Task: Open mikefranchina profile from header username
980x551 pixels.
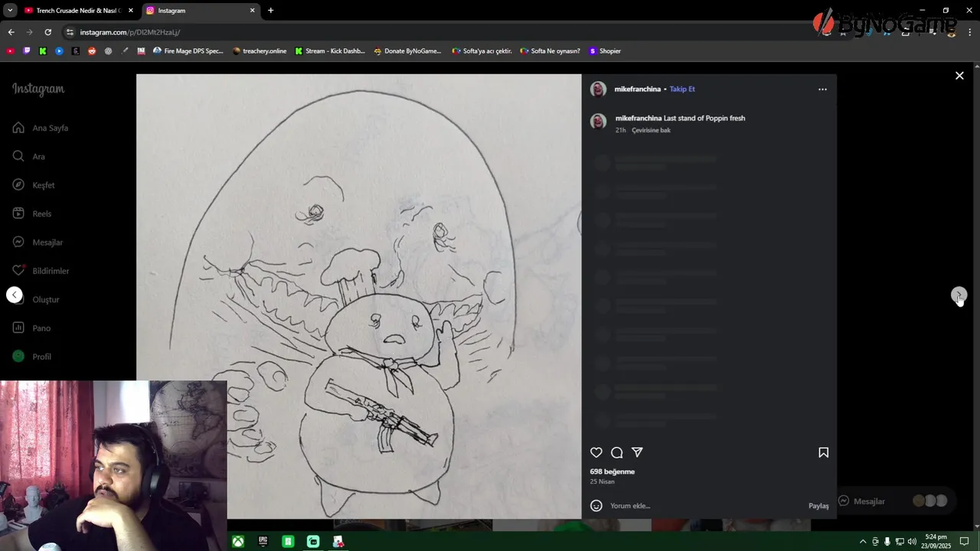Action: (637, 90)
